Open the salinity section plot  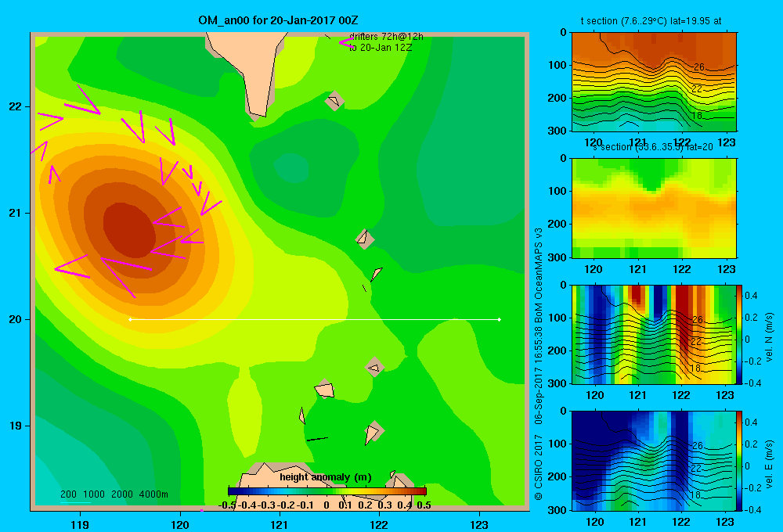point(654,208)
